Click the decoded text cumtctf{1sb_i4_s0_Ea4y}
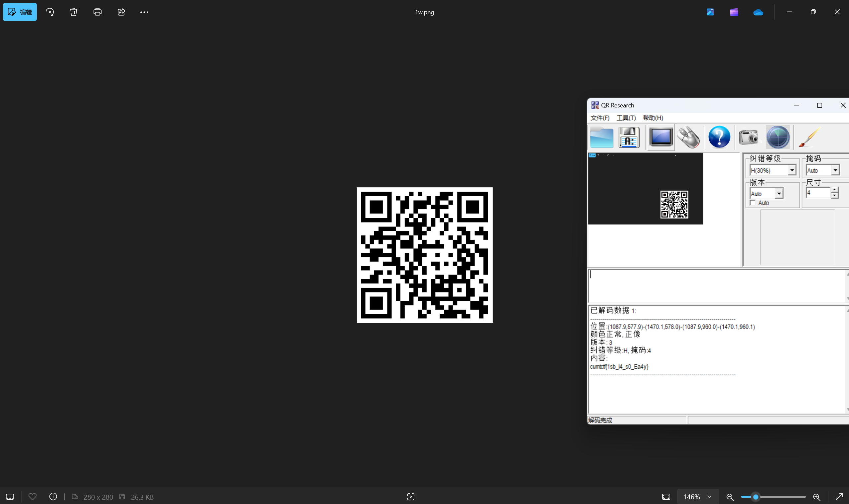Viewport: 849px width, 504px height. 619,367
